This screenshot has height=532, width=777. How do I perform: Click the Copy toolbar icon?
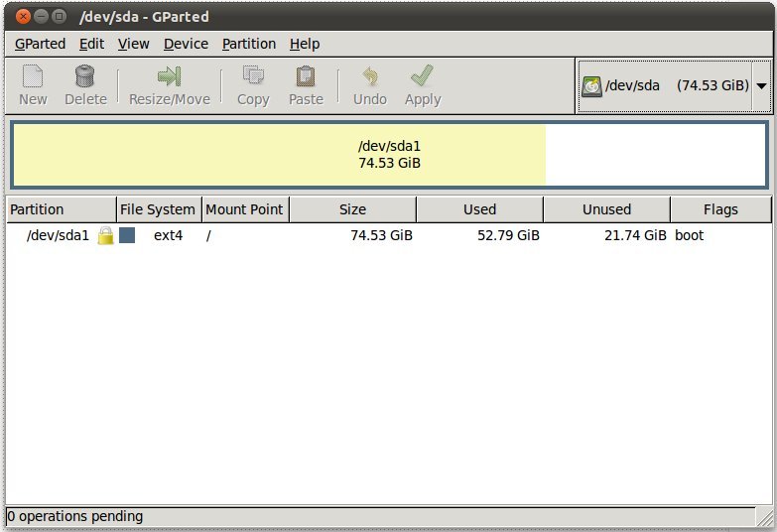point(253,75)
